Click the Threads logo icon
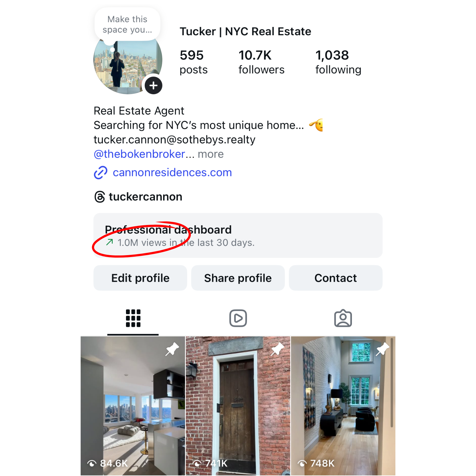 click(x=100, y=197)
